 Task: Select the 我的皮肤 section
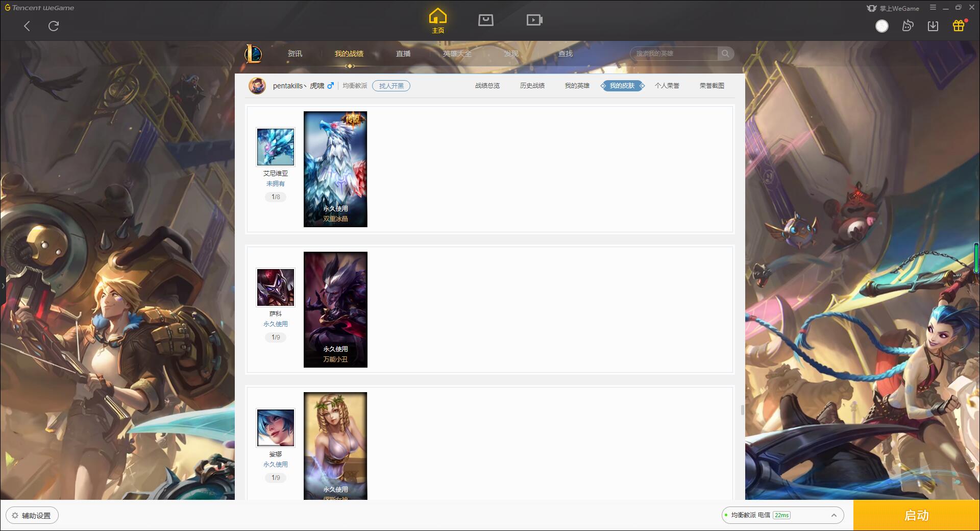622,86
